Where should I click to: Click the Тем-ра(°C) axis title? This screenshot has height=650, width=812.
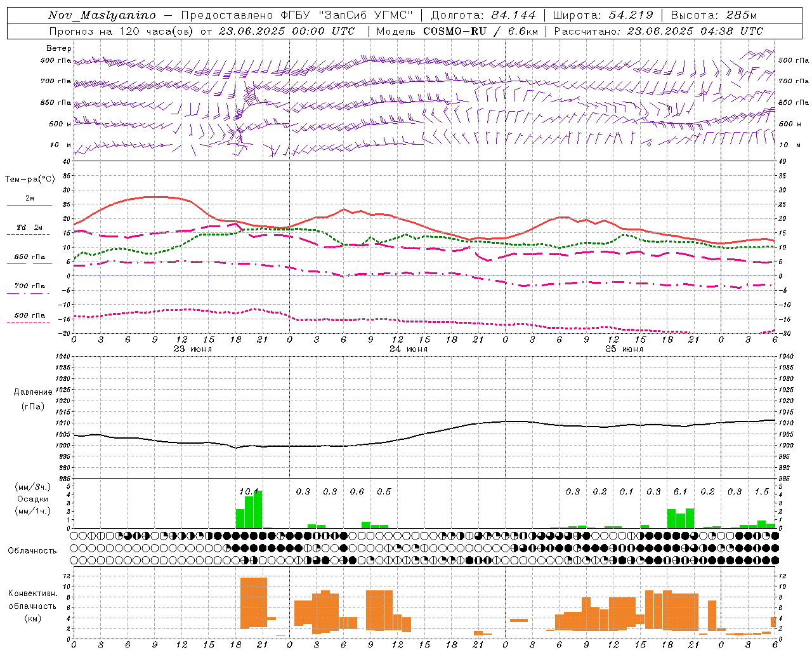30,180
